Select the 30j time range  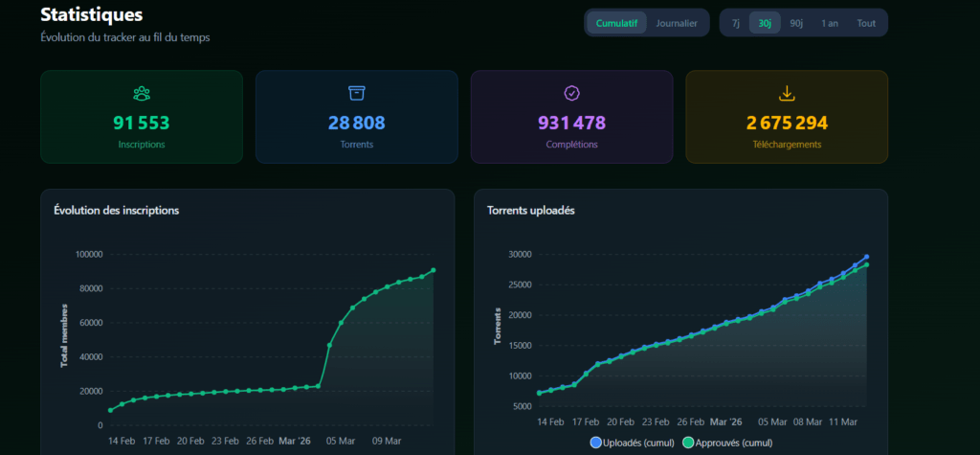(765, 23)
